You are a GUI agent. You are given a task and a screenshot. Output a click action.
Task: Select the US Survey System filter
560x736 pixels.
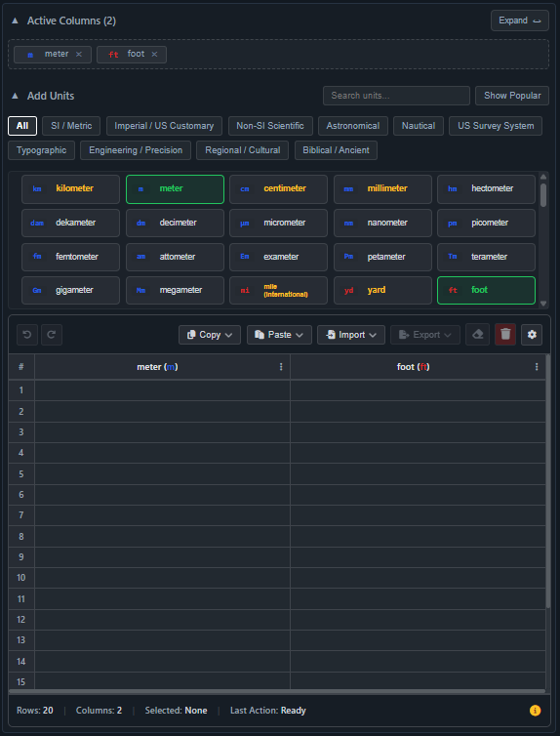pos(496,126)
